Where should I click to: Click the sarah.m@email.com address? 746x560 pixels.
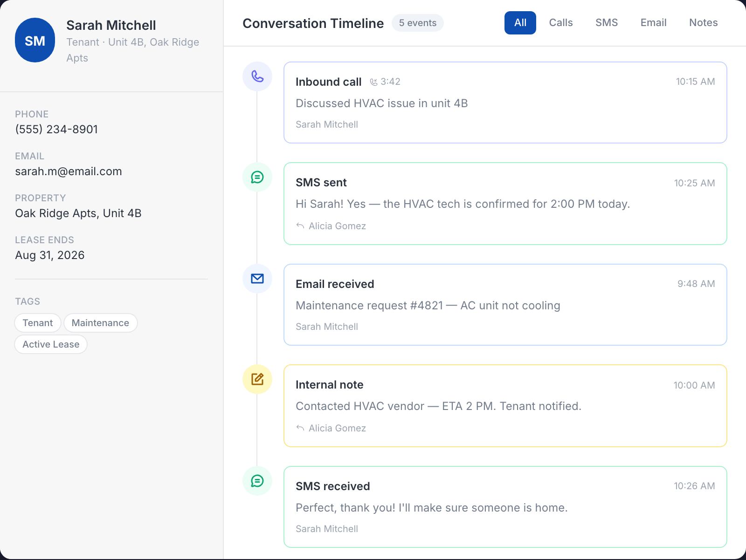(x=69, y=171)
